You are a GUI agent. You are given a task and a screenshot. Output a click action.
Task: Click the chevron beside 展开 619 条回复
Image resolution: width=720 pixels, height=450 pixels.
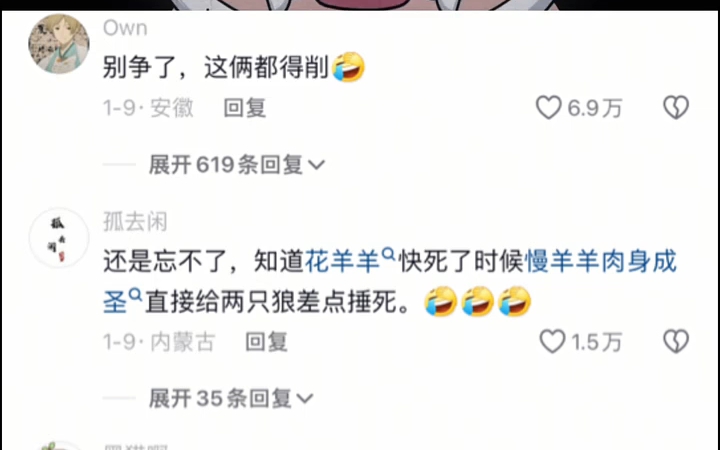tap(316, 165)
